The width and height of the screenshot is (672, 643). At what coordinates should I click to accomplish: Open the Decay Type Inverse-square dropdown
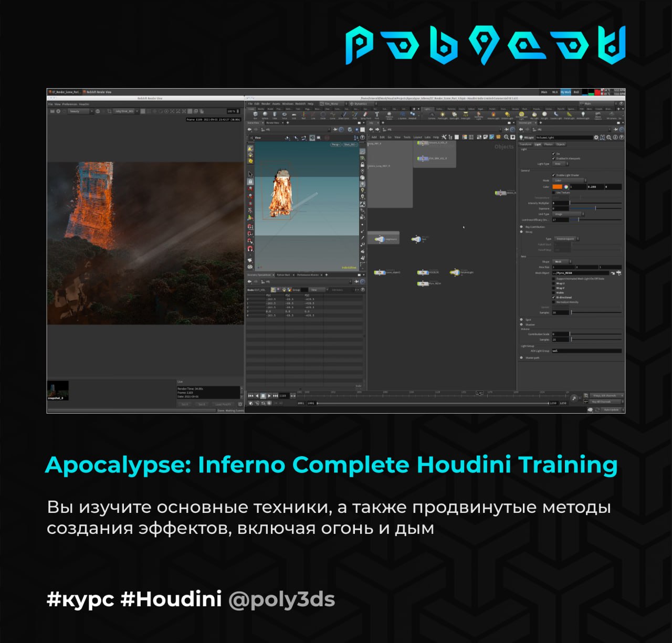click(566, 239)
